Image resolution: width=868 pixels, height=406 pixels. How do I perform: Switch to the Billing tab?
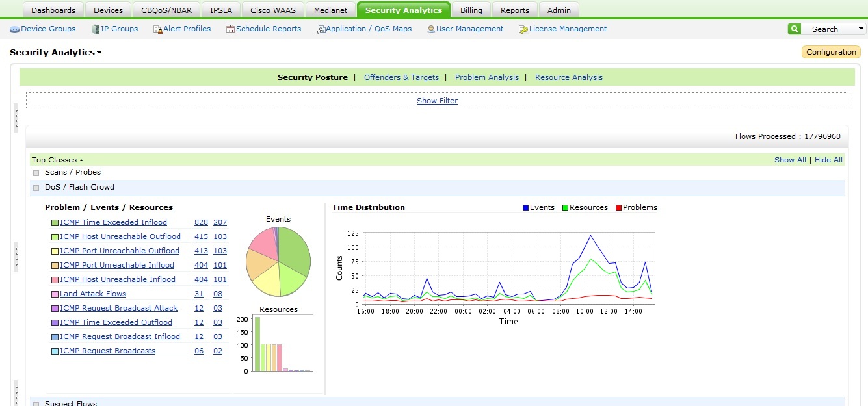point(471,10)
